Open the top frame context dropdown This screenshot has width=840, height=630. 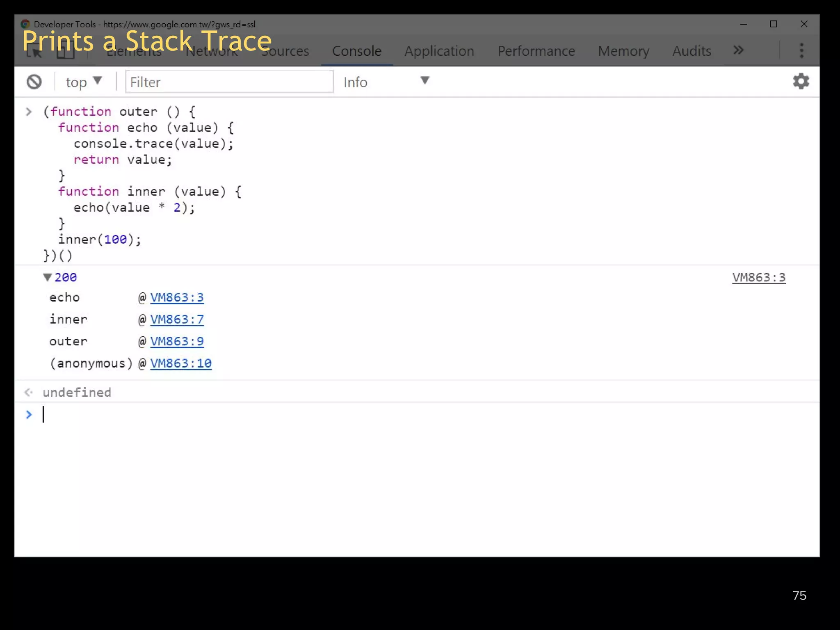pos(84,81)
